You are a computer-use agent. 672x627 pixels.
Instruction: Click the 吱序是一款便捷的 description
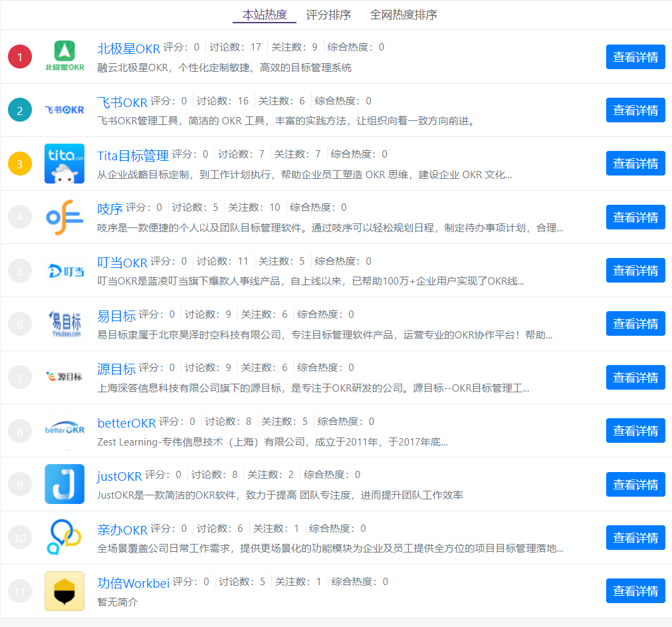coord(330,228)
